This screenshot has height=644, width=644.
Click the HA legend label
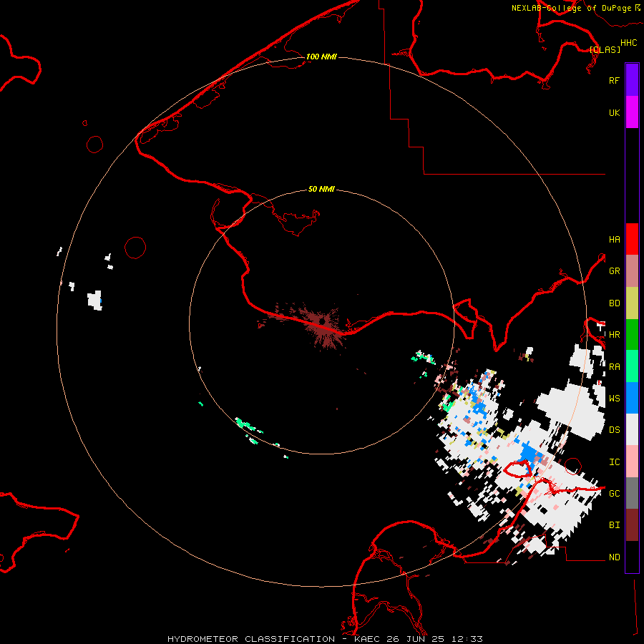click(x=614, y=240)
